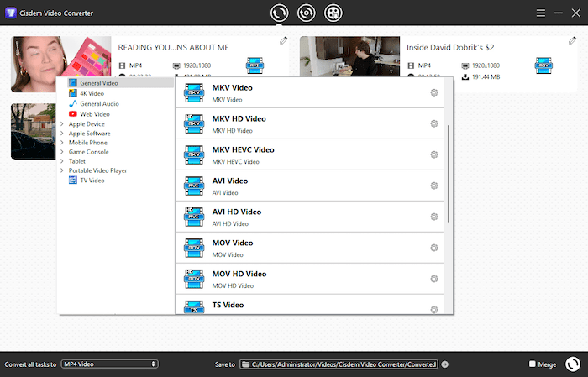Image resolution: width=588 pixels, height=377 pixels.
Task: Click the MKV Video format icon
Action: coord(194,93)
